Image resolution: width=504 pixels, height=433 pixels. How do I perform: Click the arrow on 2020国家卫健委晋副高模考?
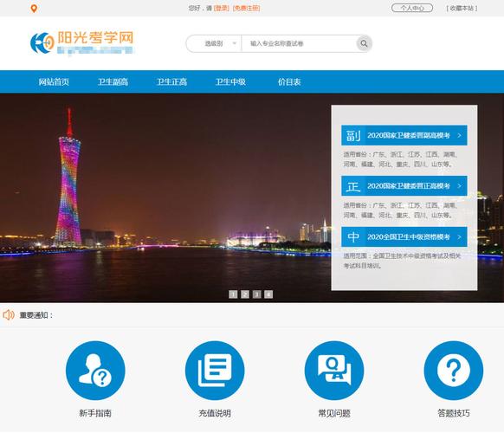pyautogui.click(x=459, y=135)
